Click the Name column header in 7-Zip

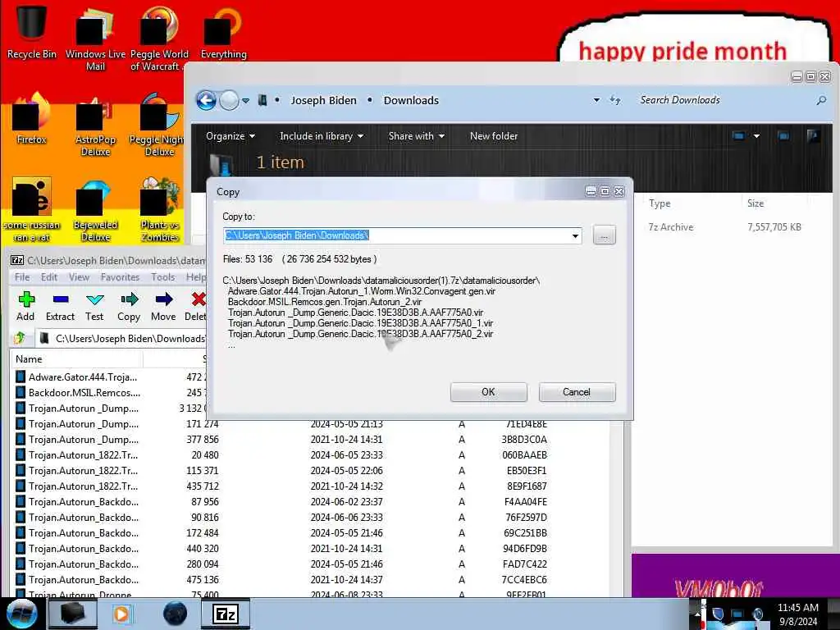point(76,359)
